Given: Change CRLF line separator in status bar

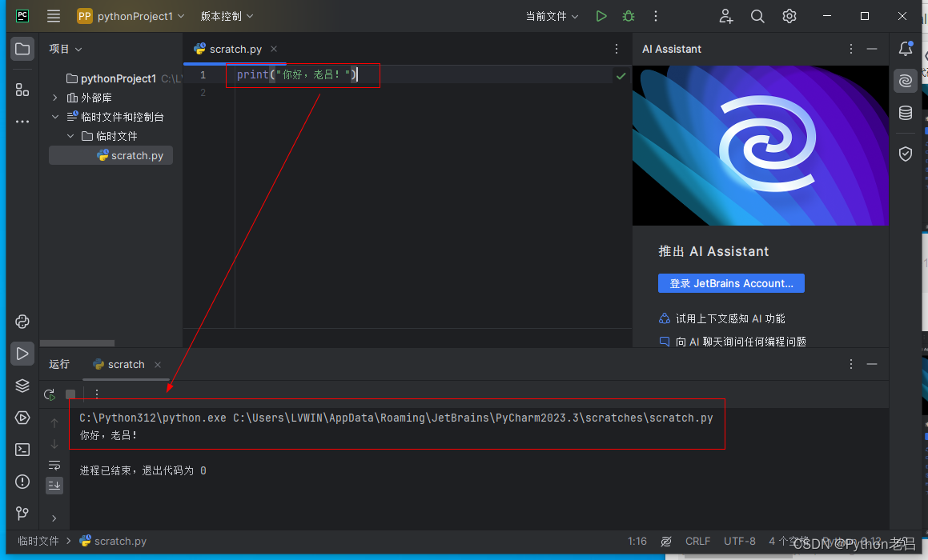Looking at the screenshot, I should [697, 541].
